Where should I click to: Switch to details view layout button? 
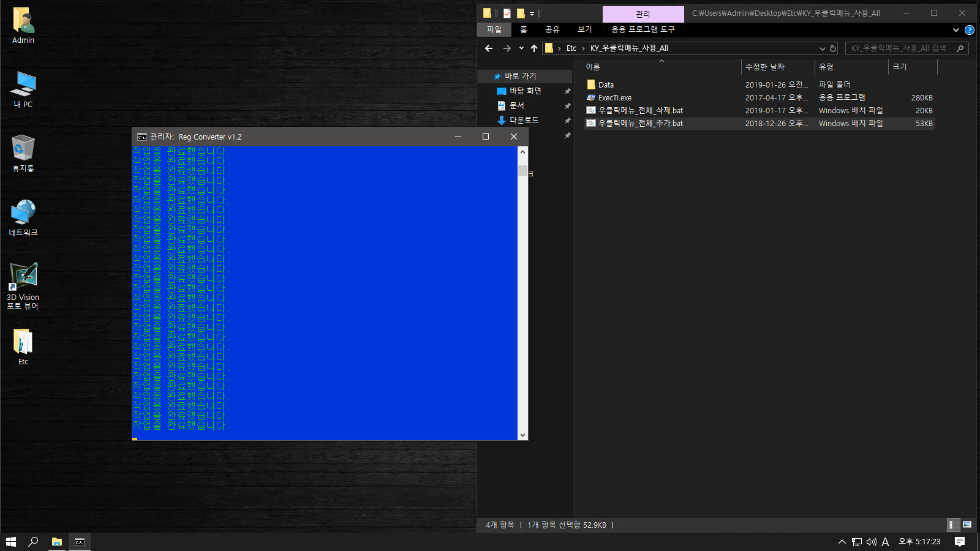[953, 525]
